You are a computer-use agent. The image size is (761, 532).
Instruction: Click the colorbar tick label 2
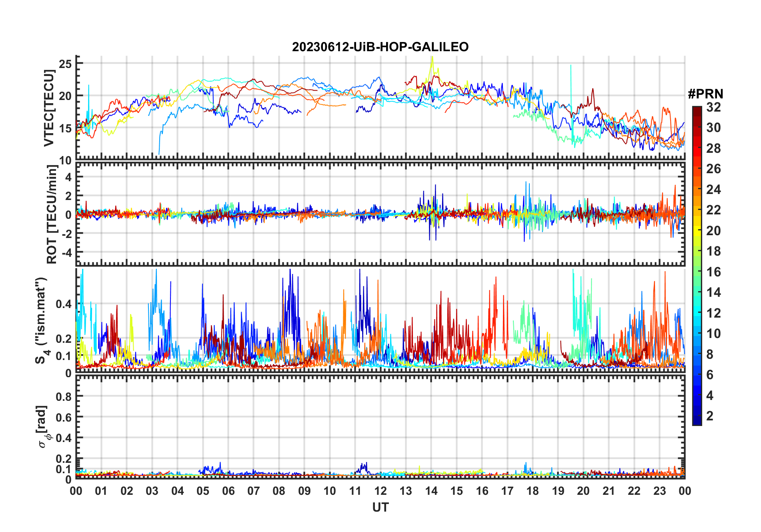click(710, 416)
